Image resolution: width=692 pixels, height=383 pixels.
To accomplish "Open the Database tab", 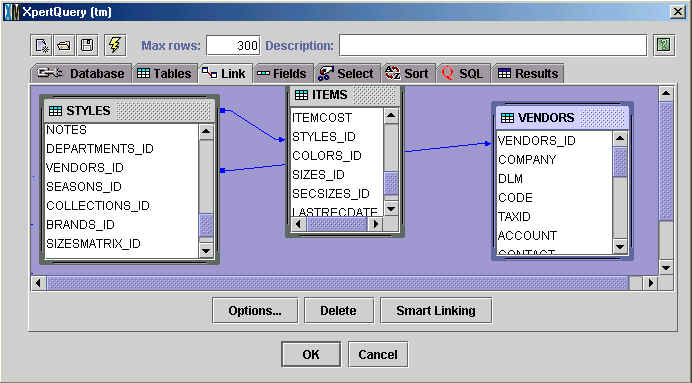I will tap(81, 73).
